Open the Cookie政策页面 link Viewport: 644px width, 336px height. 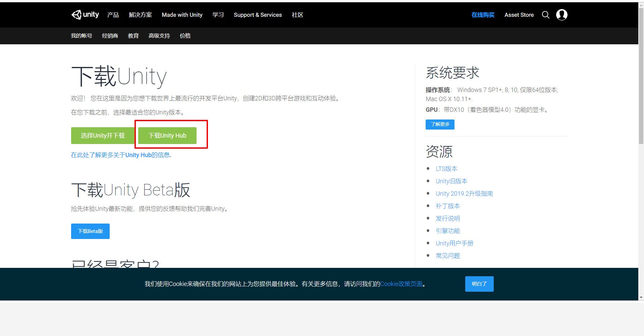click(x=401, y=284)
